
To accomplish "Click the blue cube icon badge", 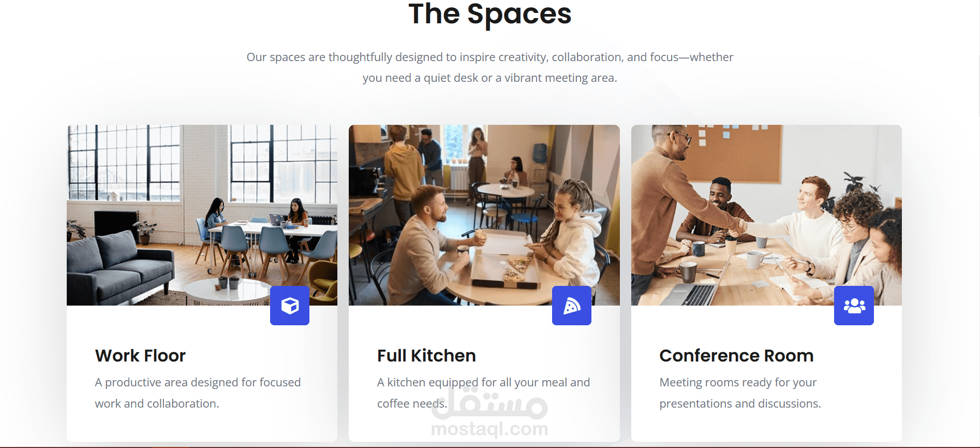I will pyautogui.click(x=290, y=306).
